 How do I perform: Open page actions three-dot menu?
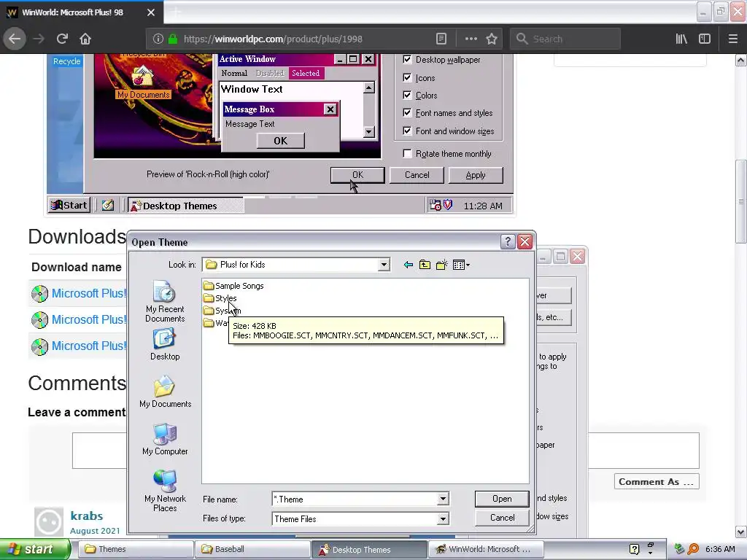(471, 39)
